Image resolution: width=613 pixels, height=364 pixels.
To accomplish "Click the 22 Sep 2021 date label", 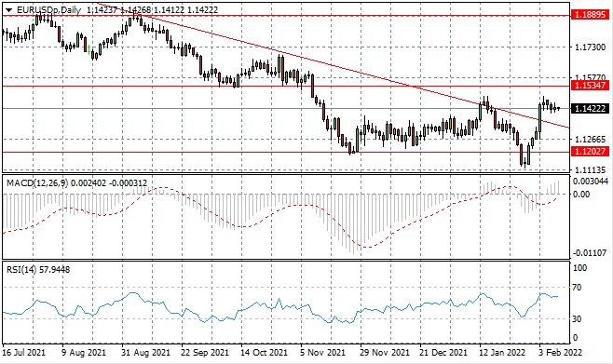I will [x=205, y=352].
